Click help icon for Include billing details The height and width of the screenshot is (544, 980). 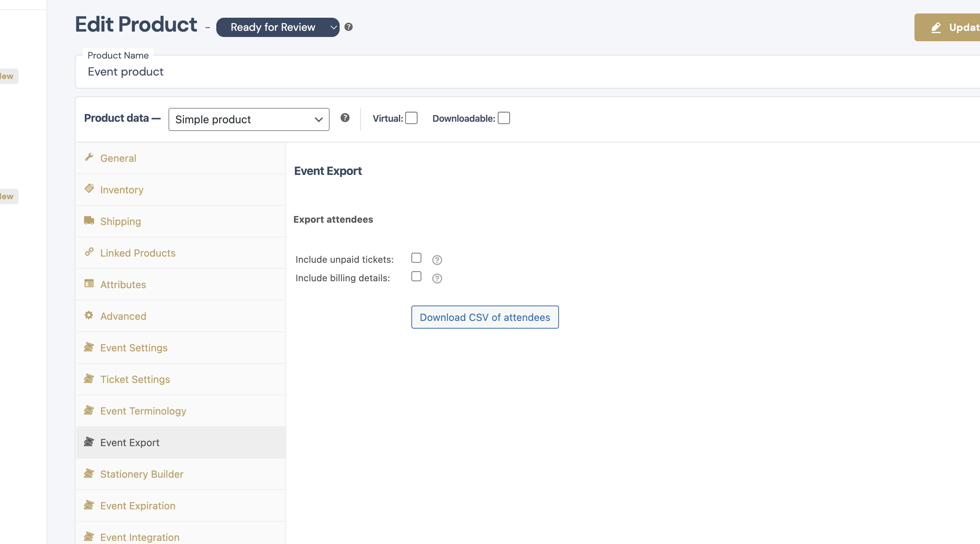click(437, 279)
